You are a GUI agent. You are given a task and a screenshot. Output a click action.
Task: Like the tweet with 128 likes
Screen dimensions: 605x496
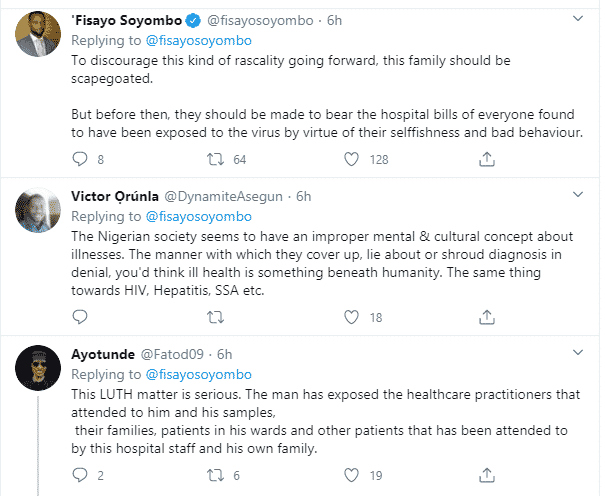pyautogui.click(x=350, y=158)
